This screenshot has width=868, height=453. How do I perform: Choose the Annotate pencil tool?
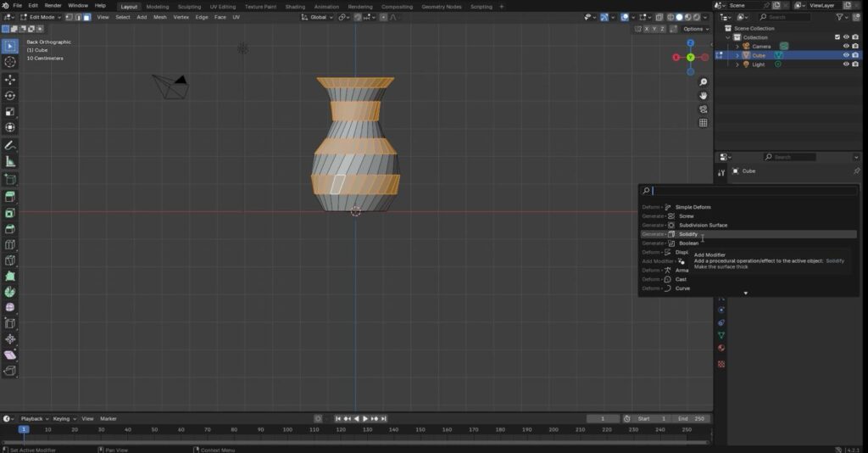point(10,145)
